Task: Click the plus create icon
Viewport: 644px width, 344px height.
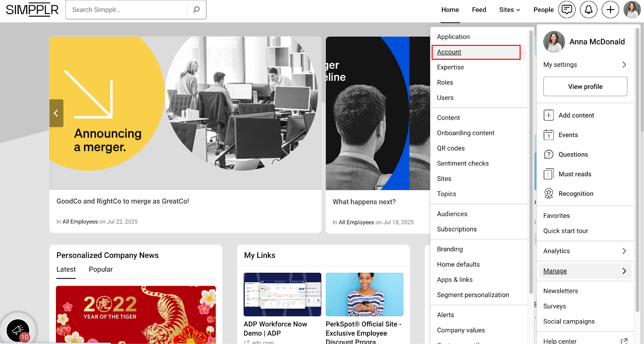Action: [610, 10]
